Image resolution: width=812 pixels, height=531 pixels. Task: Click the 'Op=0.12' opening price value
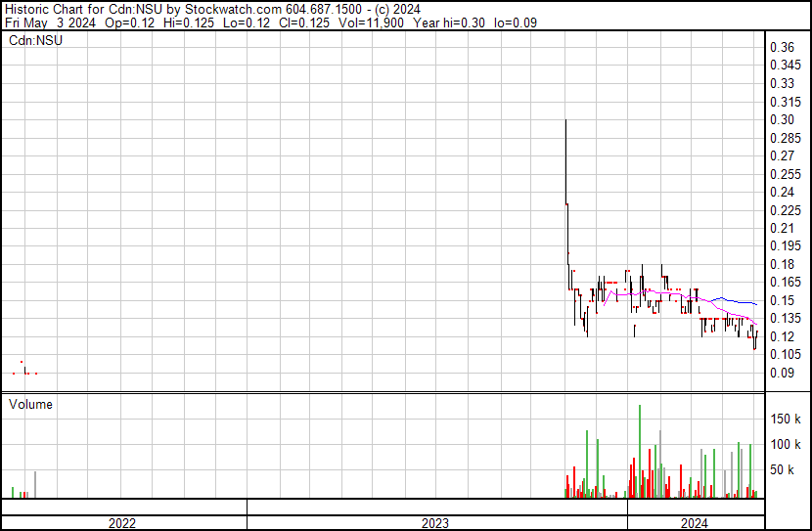point(129,22)
